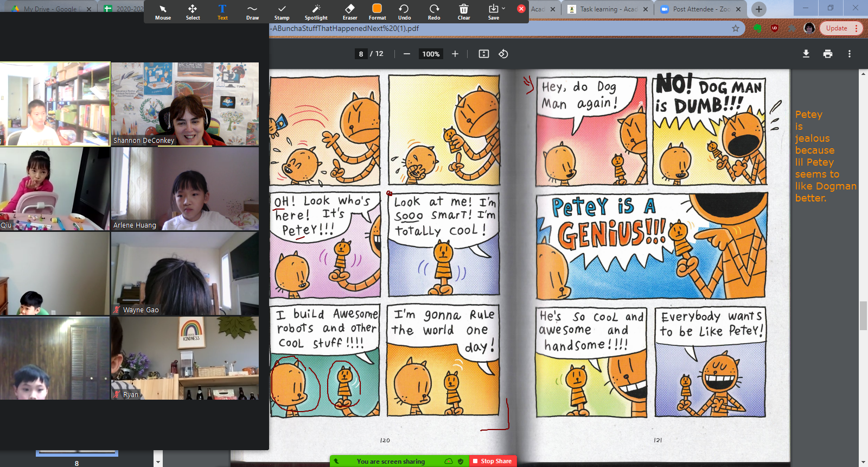Viewport: 868px width, 467px height.
Task: Close the Post Attendee Zoom tab
Action: [x=738, y=9]
